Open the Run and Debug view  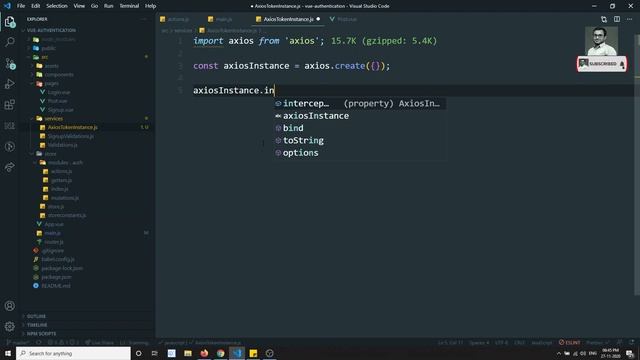coord(10,84)
